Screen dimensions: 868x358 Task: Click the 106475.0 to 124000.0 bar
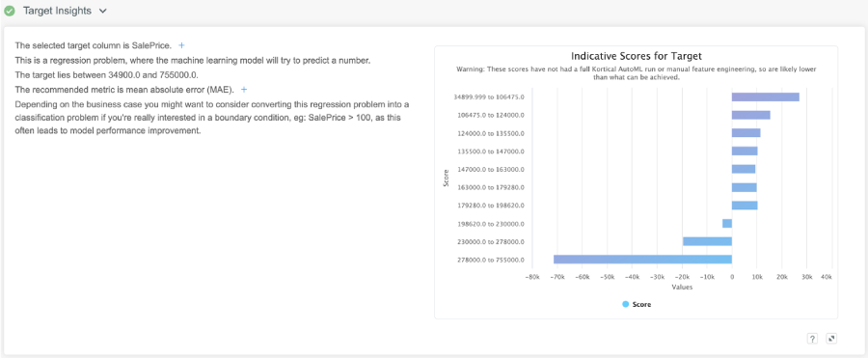pyautogui.click(x=751, y=115)
